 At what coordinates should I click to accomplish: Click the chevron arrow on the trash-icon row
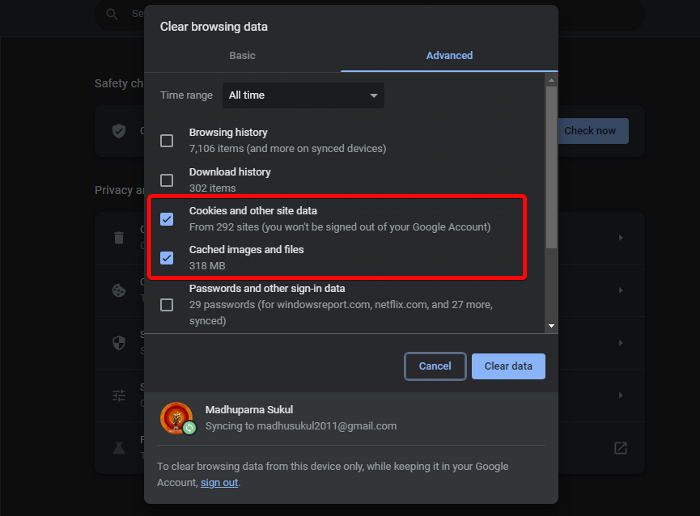pyautogui.click(x=621, y=238)
